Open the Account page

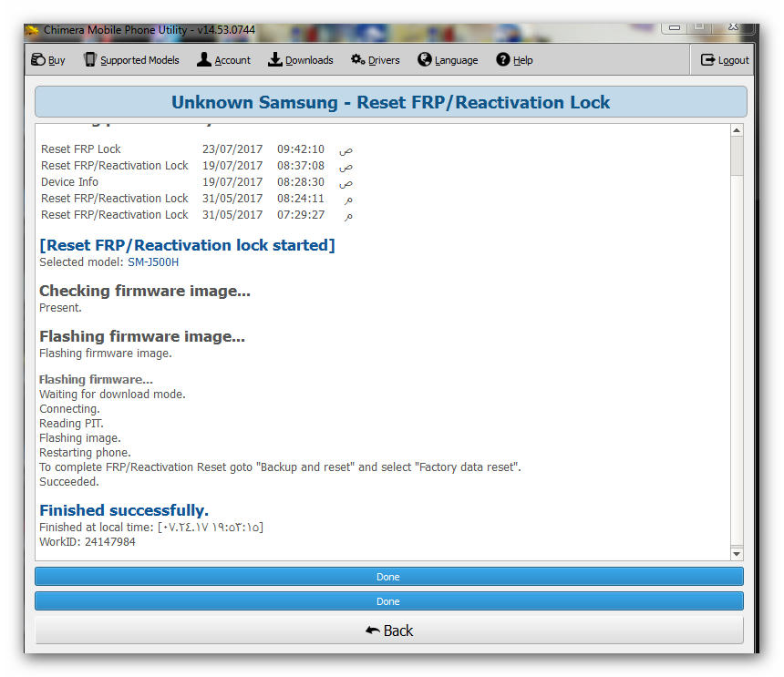(x=223, y=60)
